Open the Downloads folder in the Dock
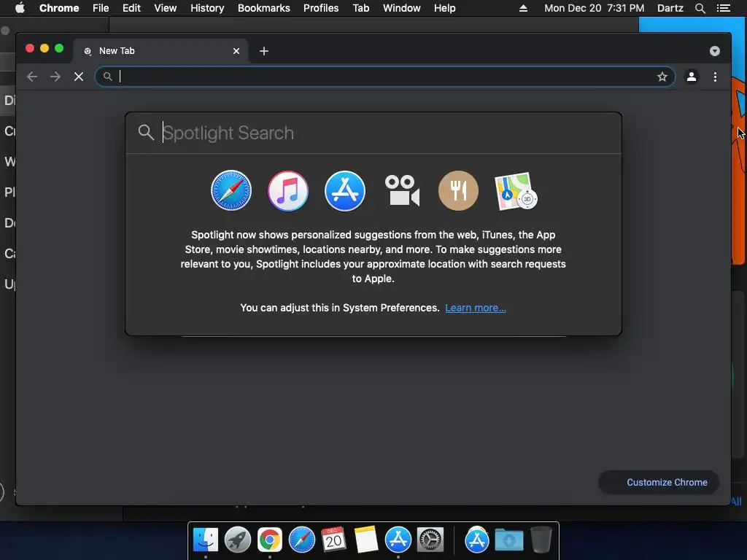Viewport: 747px width, 560px height. 508,540
